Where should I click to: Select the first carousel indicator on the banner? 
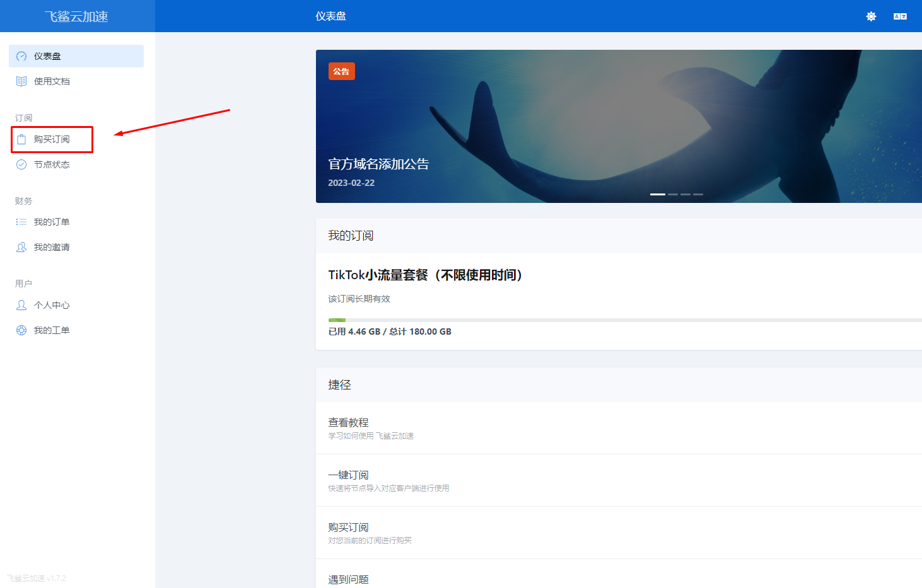(x=658, y=194)
